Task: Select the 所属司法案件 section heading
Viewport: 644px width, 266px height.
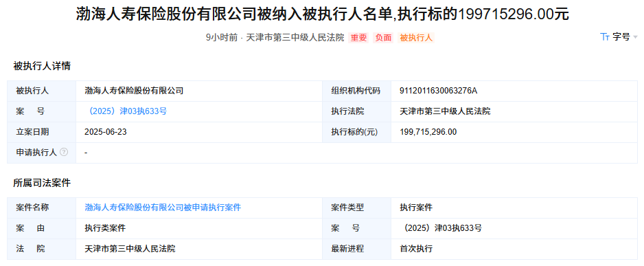Action: (x=42, y=183)
